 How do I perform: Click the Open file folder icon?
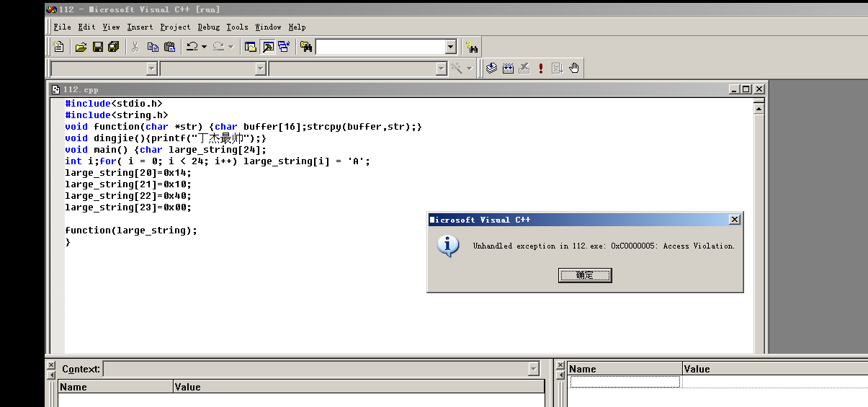click(81, 47)
